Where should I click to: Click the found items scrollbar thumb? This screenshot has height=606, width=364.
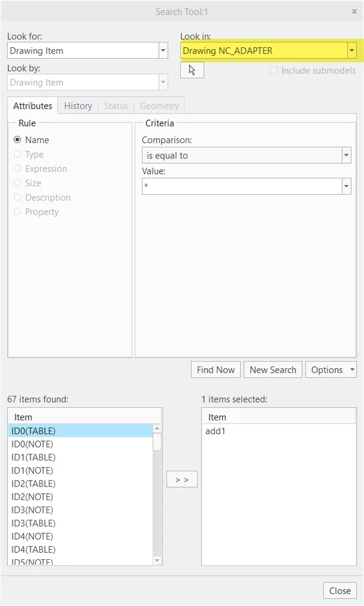tap(157, 442)
